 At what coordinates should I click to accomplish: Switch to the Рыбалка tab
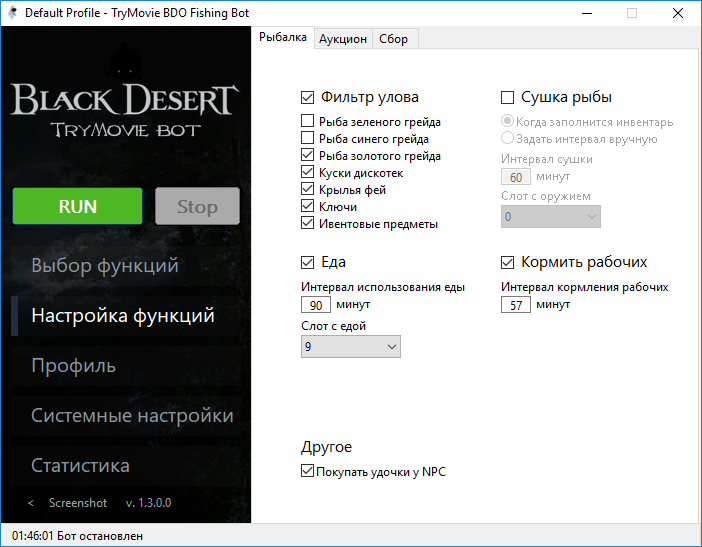coord(283,37)
